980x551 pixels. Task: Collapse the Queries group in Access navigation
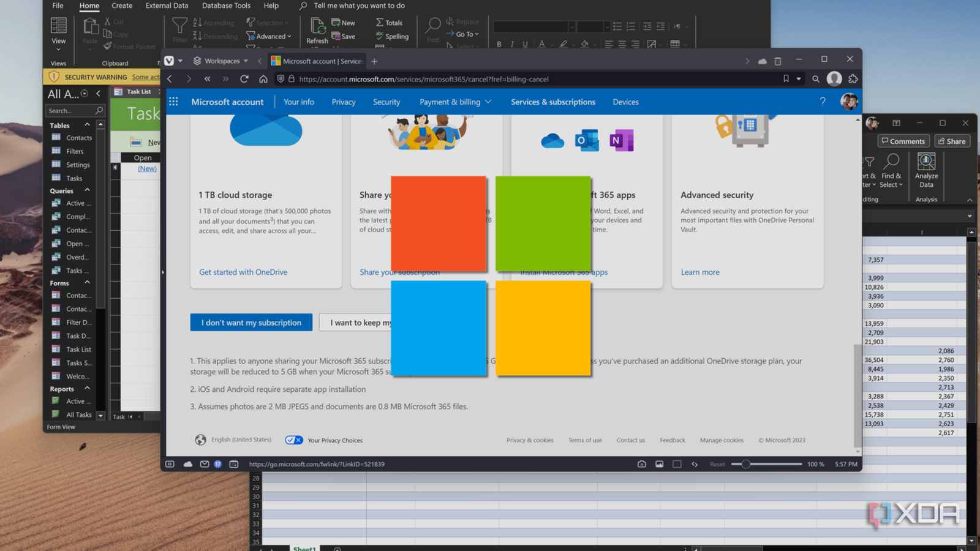click(x=87, y=190)
